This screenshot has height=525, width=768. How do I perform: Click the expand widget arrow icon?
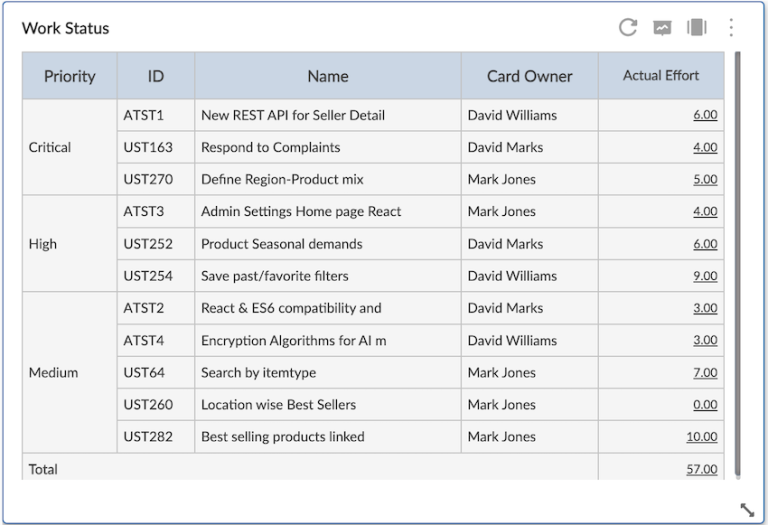[747, 510]
